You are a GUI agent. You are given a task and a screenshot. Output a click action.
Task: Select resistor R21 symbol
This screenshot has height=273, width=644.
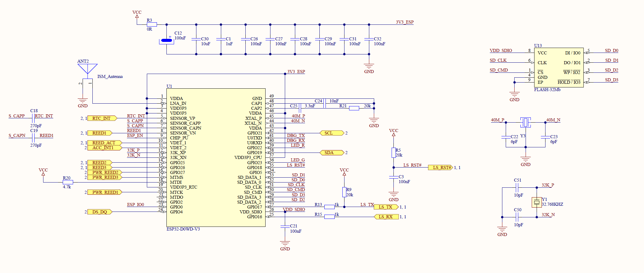(354, 108)
